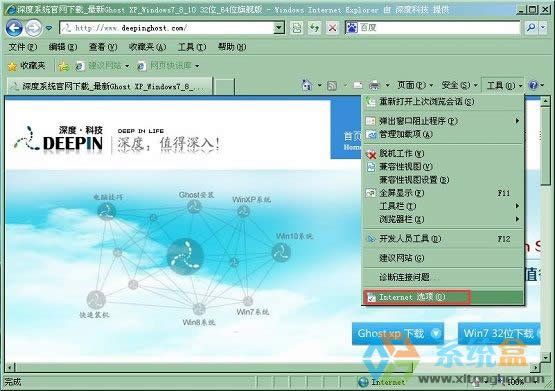Open the recent pages dropdown beside Forward

(49, 28)
